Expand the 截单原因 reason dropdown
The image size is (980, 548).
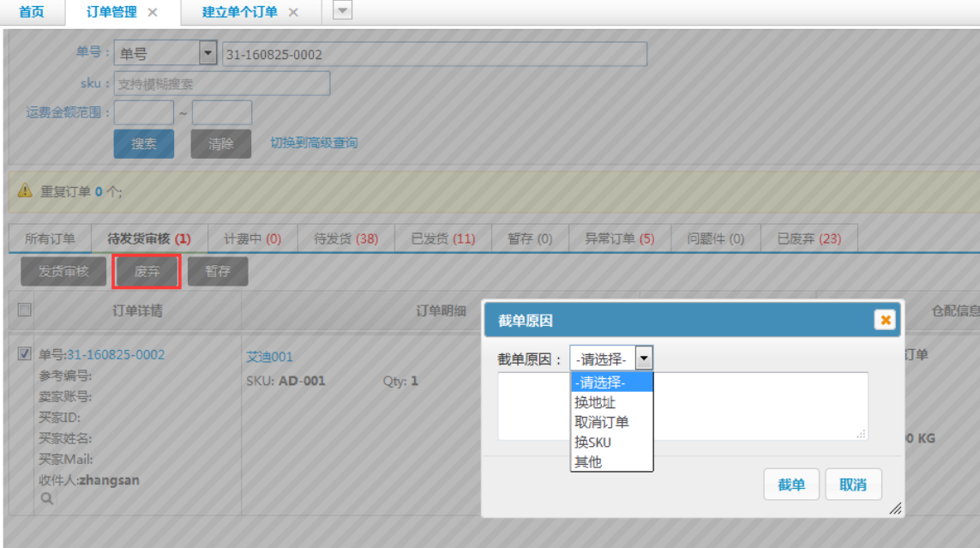pyautogui.click(x=643, y=358)
